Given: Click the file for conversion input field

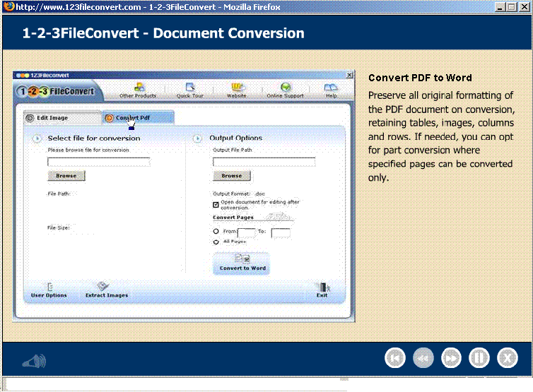Looking at the screenshot, I should [98, 162].
